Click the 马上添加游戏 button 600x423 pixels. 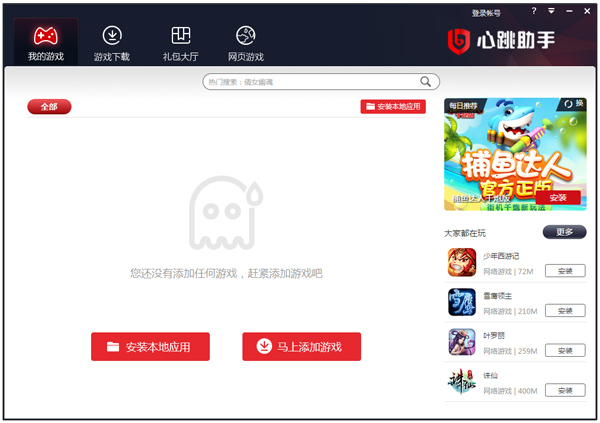coord(302,346)
